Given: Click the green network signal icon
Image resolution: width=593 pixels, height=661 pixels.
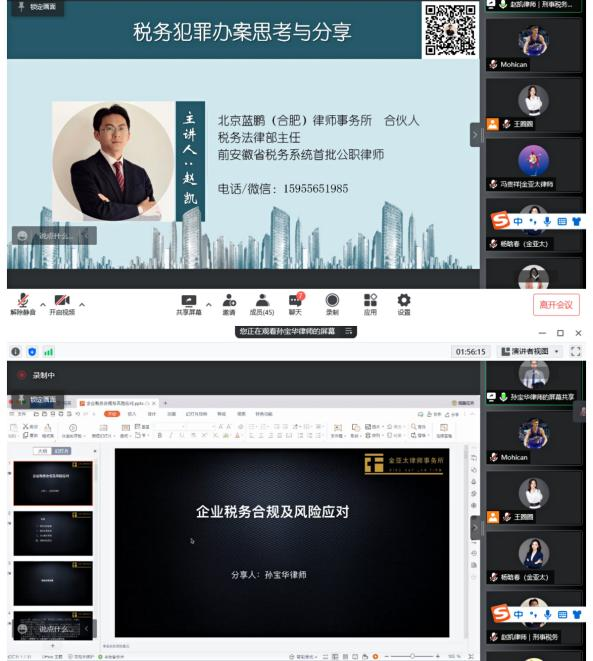Looking at the screenshot, I should [48, 352].
